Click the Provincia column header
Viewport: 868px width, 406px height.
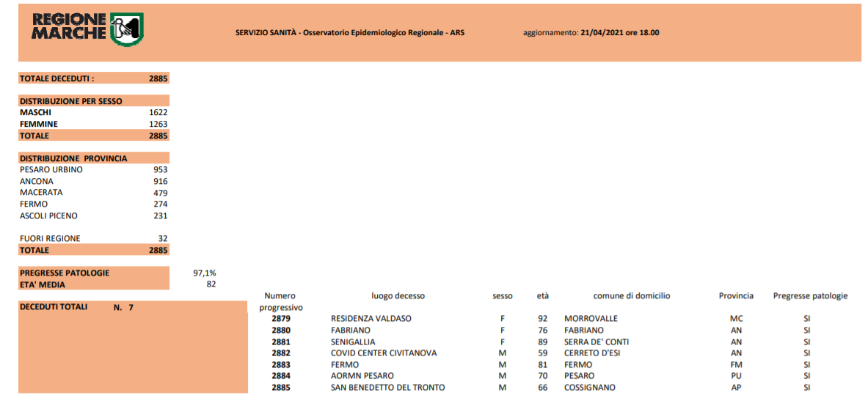click(x=736, y=296)
